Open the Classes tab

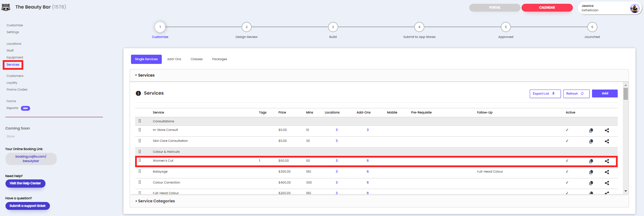[x=197, y=59]
